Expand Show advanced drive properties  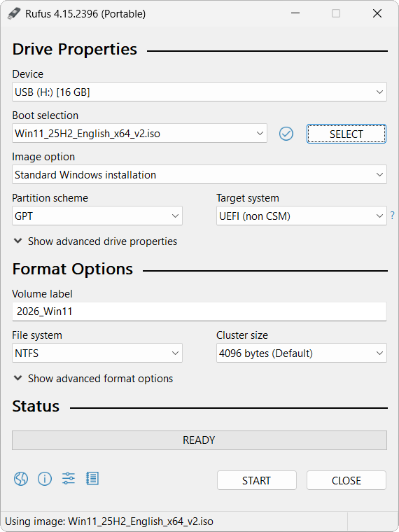coord(95,241)
